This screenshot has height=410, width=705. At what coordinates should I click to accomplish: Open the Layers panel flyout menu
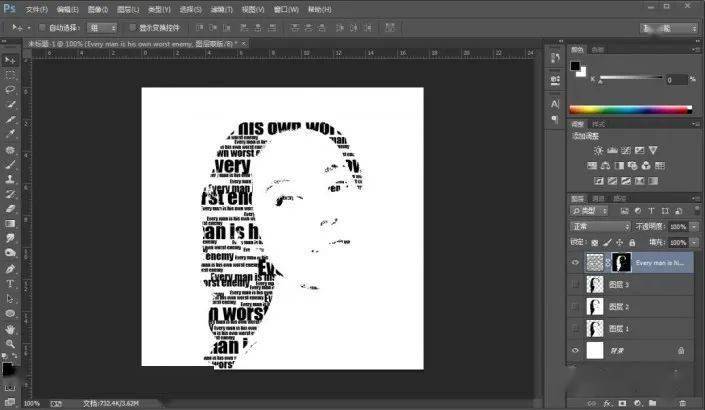tap(695, 198)
